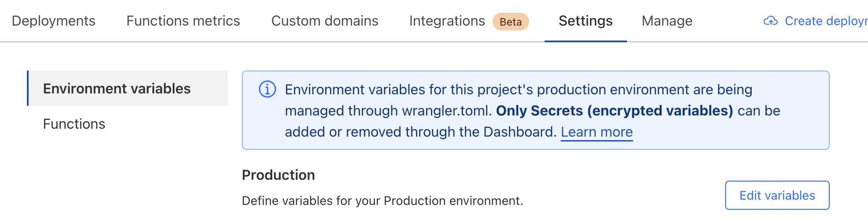Select Environment variables in the sidebar
The height and width of the screenshot is (223, 868).
[117, 89]
